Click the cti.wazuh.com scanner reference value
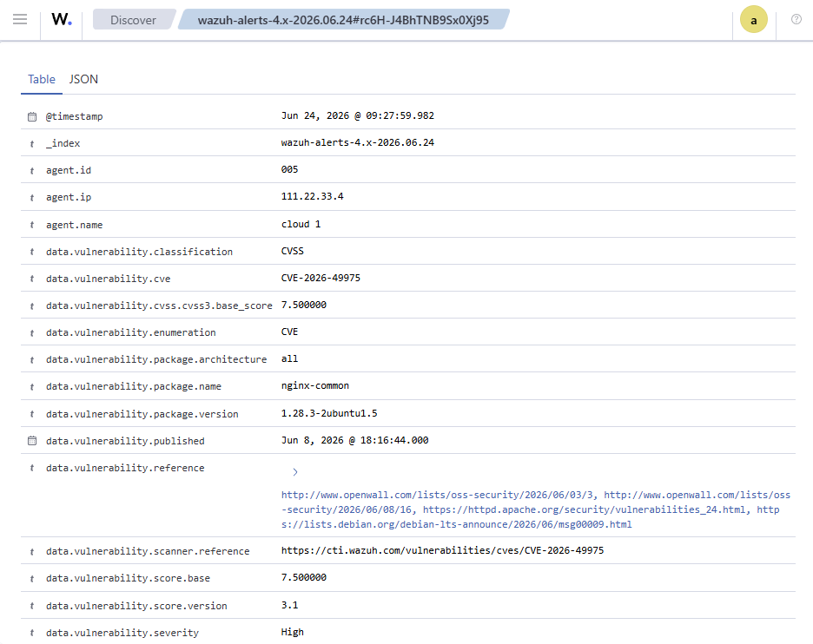 click(442, 550)
